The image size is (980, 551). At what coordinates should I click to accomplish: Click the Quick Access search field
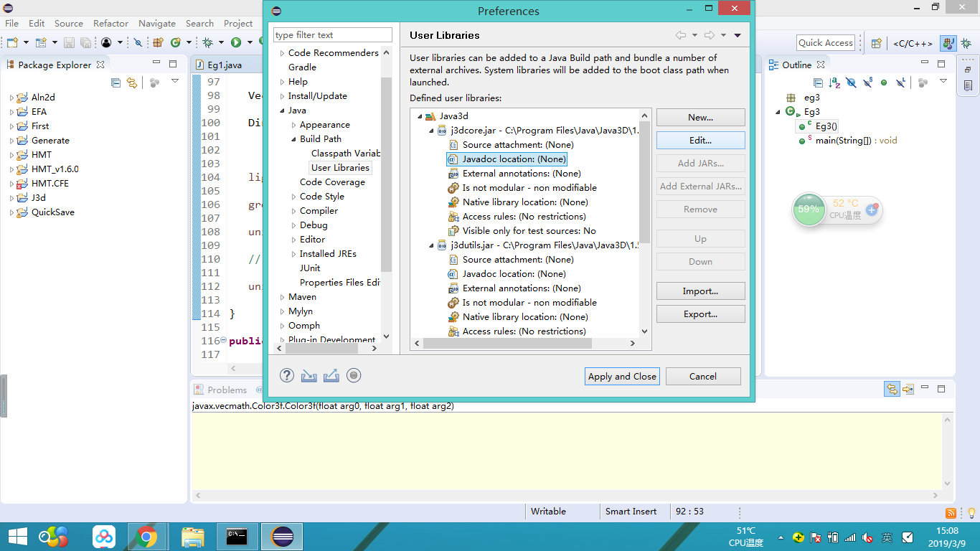[826, 43]
